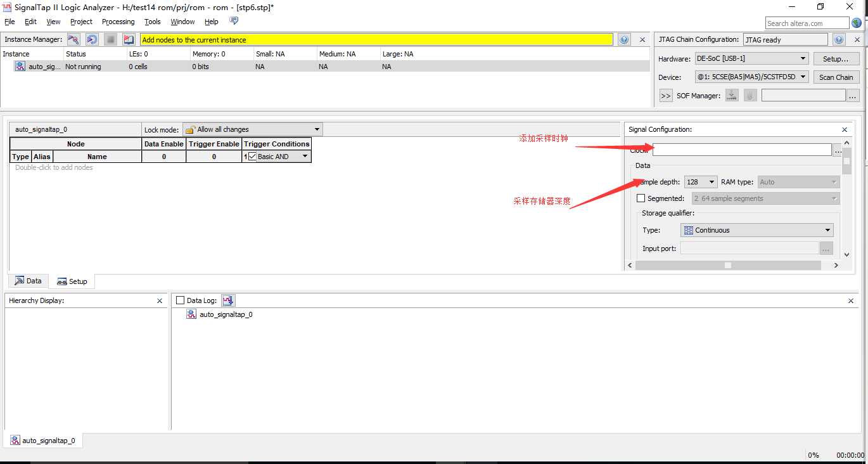868x464 pixels.
Task: Close the Signal Configuration panel
Action: click(x=845, y=129)
